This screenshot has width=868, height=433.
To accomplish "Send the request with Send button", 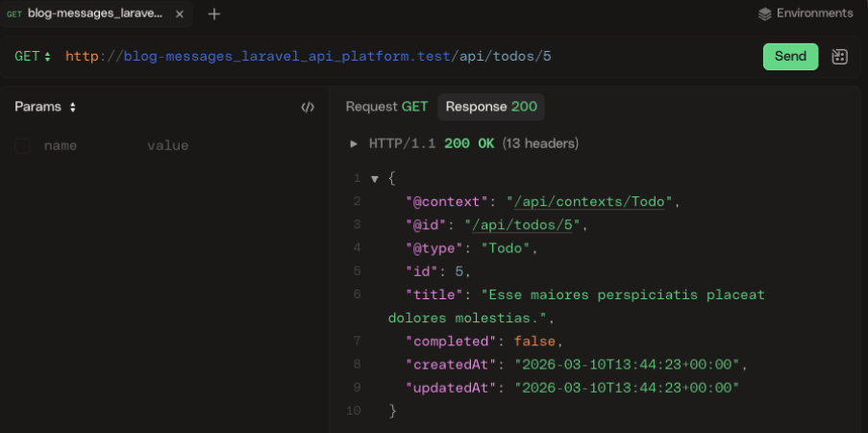I will [x=790, y=57].
